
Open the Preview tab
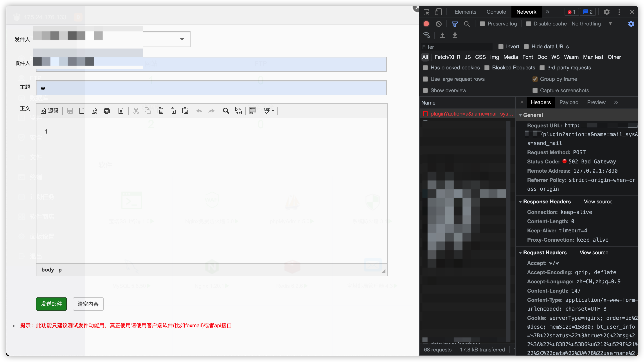596,102
